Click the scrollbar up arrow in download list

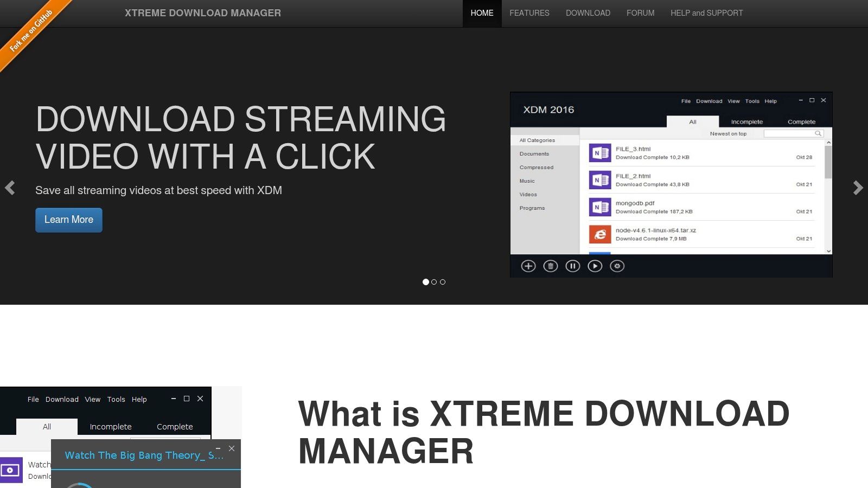click(x=828, y=143)
